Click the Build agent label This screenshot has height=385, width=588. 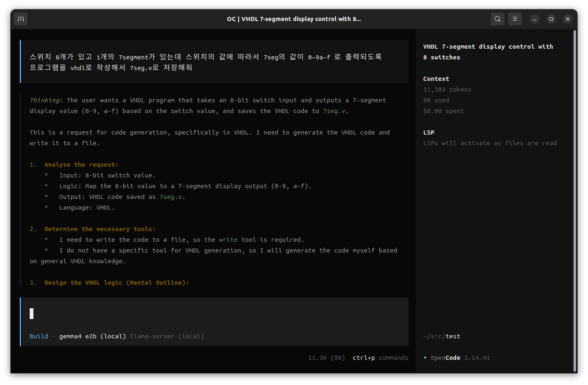pyautogui.click(x=39, y=336)
